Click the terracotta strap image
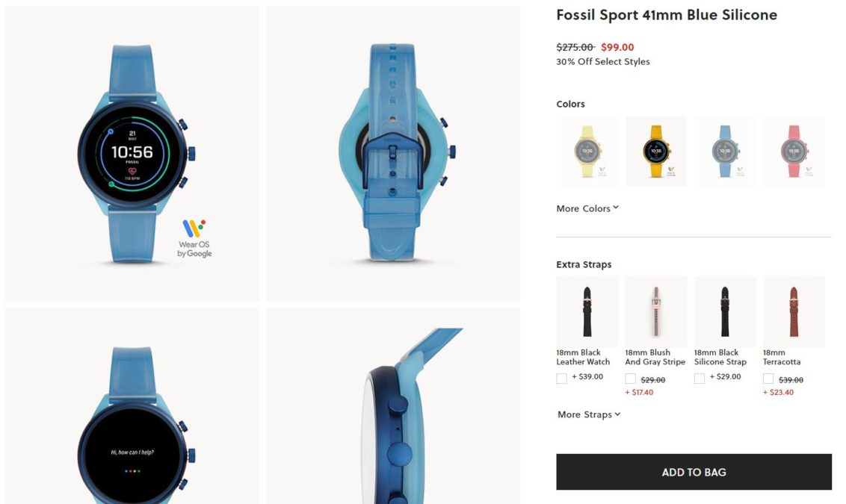Viewport: 846px width, 504px height. pos(794,311)
